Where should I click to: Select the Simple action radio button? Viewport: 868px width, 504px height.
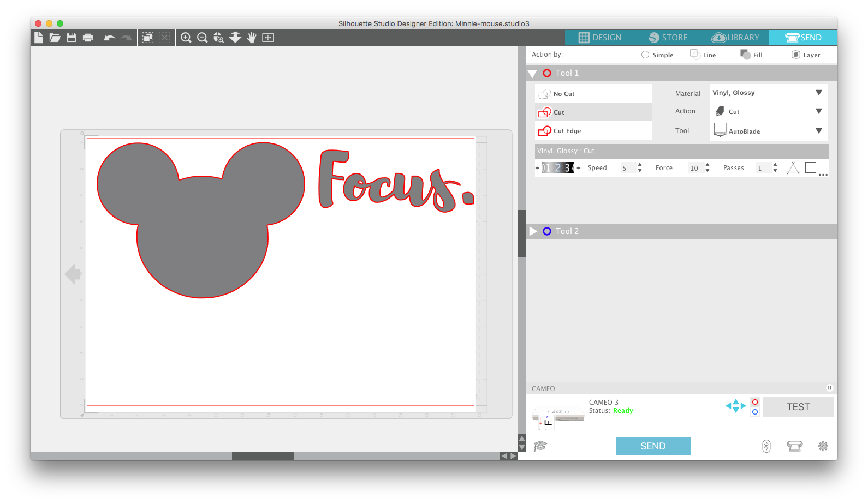click(x=645, y=55)
